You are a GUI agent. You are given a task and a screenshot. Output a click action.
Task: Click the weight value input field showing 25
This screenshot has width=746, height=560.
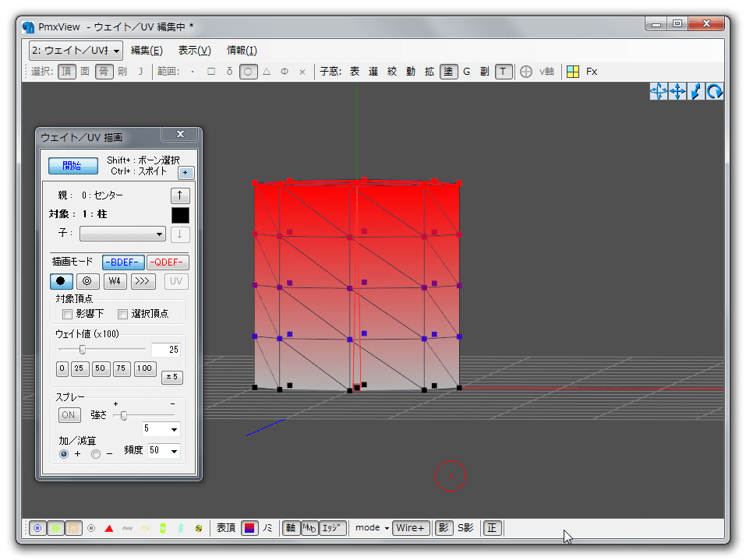point(165,350)
